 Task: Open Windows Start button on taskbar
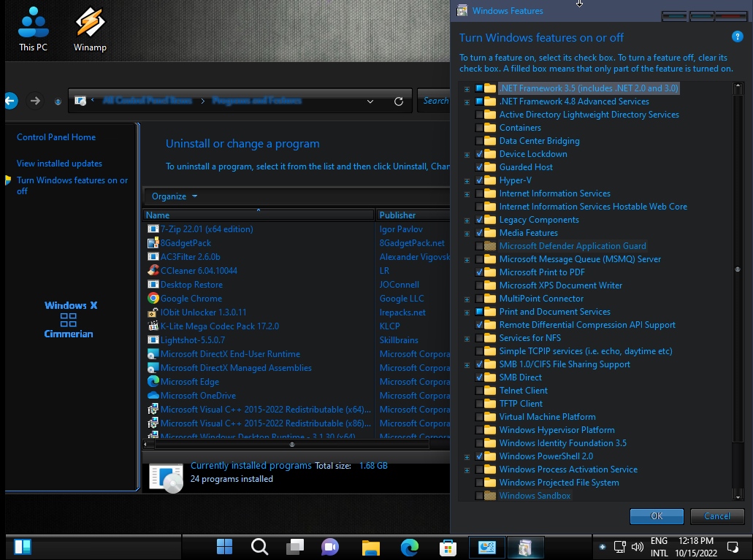(x=224, y=547)
